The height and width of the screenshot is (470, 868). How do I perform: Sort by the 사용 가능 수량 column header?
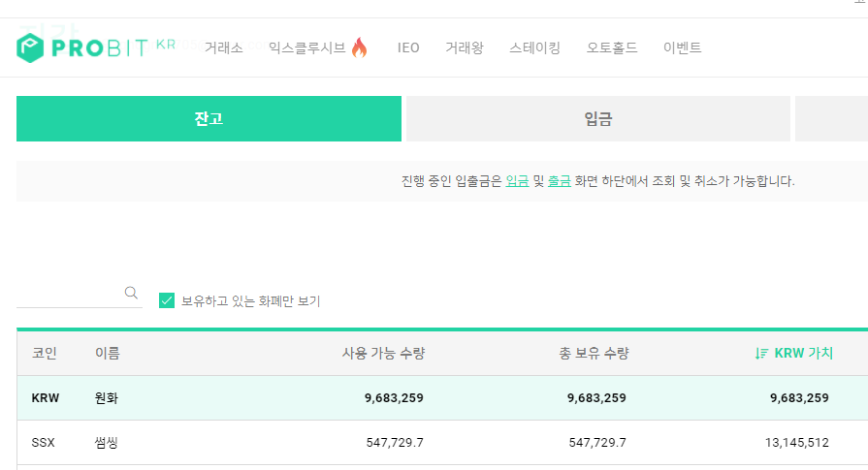click(383, 354)
